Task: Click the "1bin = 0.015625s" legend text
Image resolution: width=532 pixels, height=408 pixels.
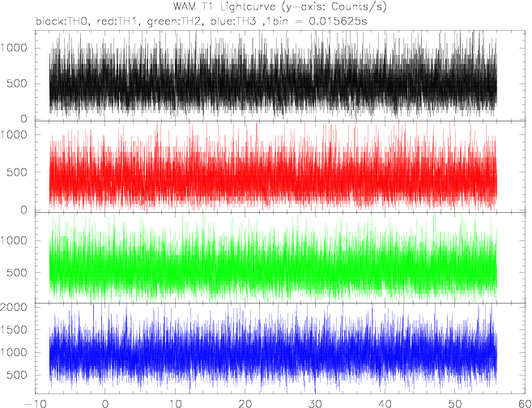Action: [317, 22]
